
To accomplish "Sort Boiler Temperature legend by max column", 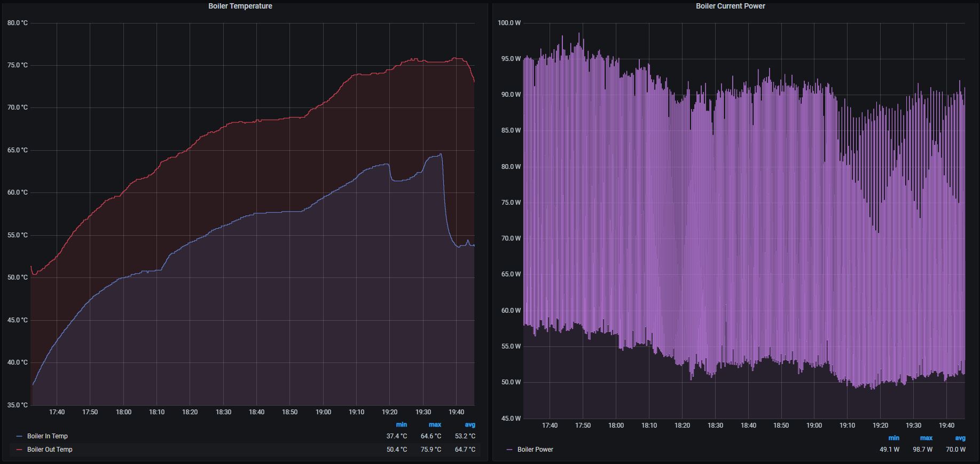I will point(435,424).
